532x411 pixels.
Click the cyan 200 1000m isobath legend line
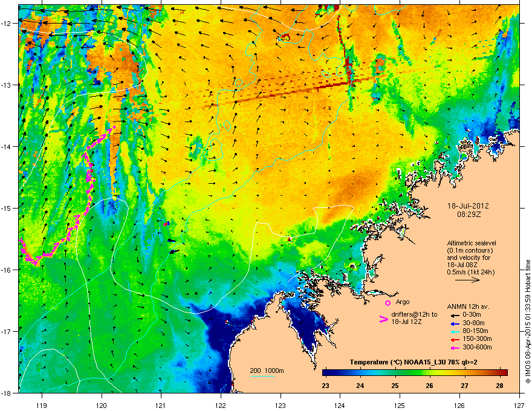point(262,376)
